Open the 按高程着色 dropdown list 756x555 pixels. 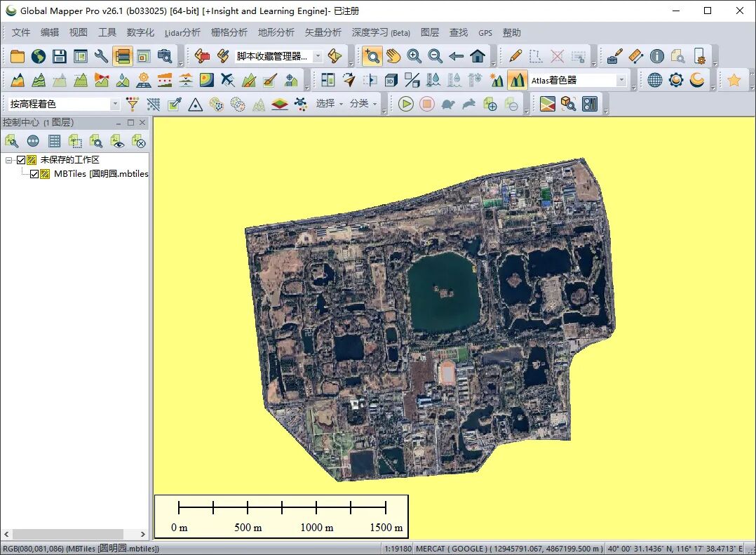click(64, 104)
